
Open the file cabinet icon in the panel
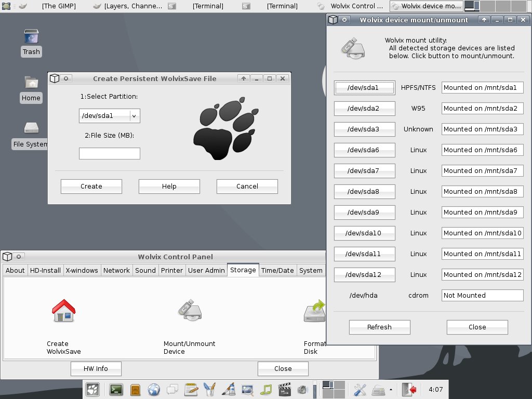pyautogui.click(x=135, y=390)
